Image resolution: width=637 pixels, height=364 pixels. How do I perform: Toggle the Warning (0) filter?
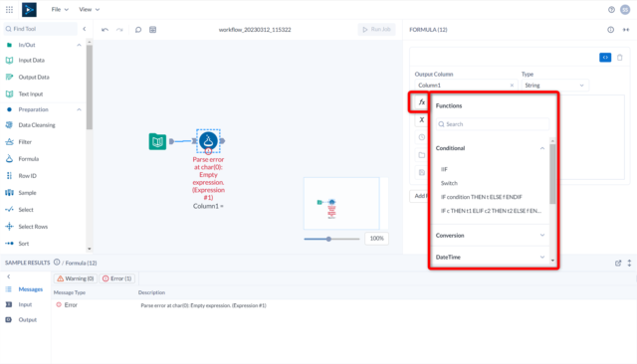tap(76, 278)
